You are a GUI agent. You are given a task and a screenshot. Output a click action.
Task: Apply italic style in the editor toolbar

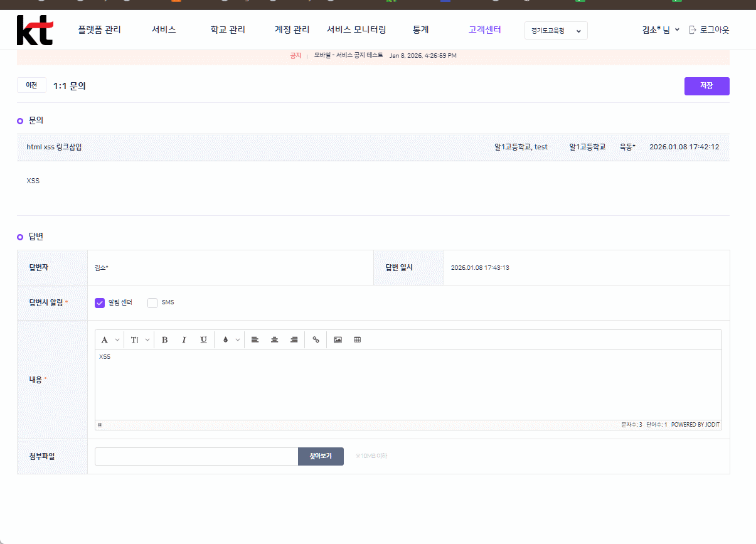[x=184, y=339]
